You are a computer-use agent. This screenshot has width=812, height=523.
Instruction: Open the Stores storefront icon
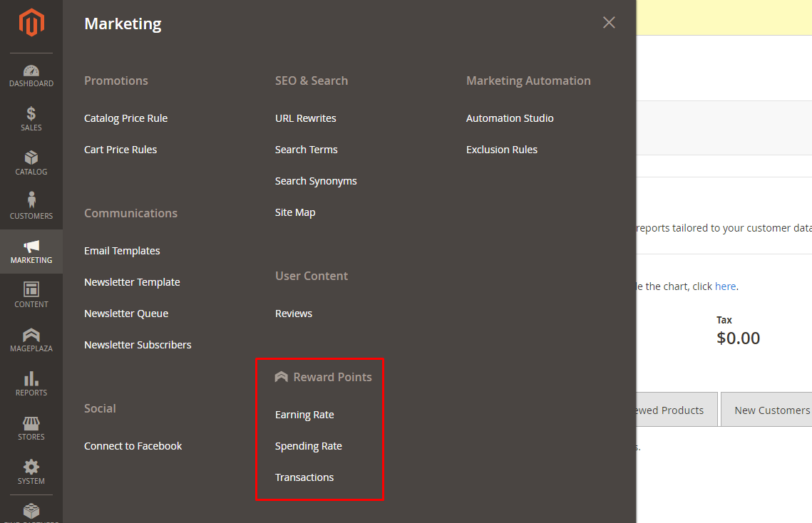[x=31, y=423]
